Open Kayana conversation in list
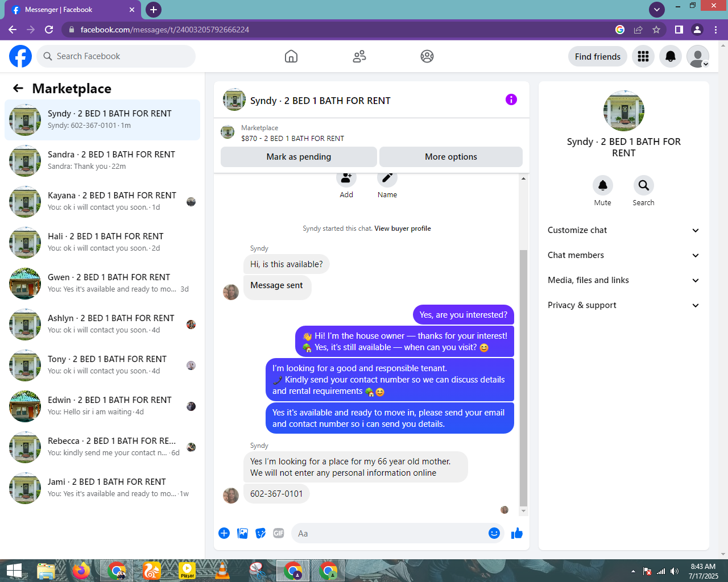The height and width of the screenshot is (582, 728). 102,202
